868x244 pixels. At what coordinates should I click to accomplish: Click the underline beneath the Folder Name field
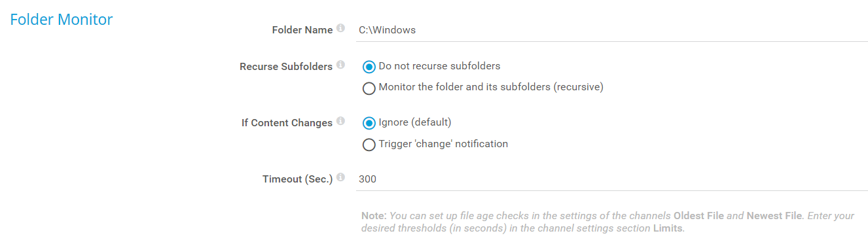[x=612, y=41]
